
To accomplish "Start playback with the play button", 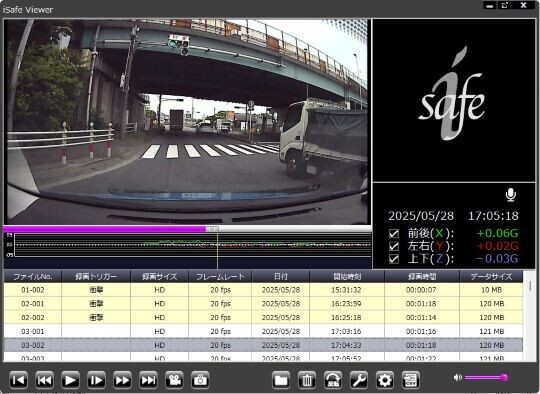I will click(70, 380).
